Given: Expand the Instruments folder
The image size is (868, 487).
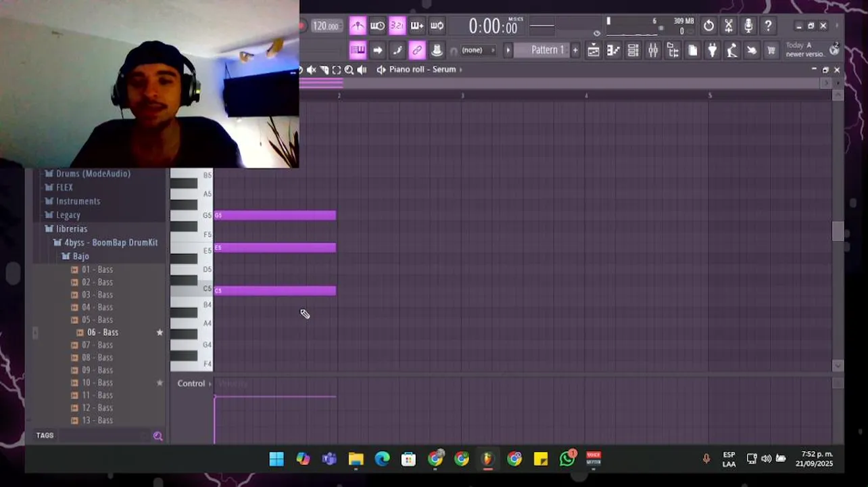Looking at the screenshot, I should (72, 201).
